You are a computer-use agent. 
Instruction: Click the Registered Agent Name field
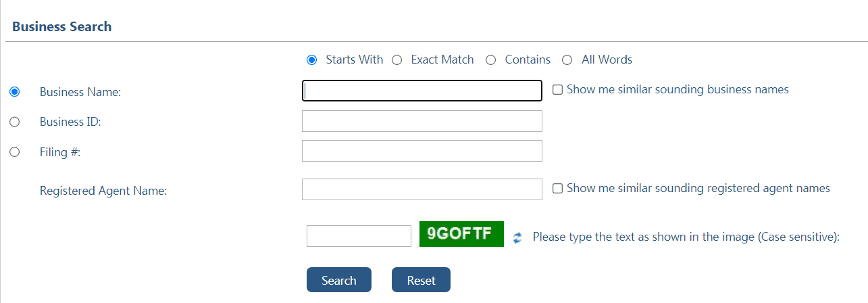(x=422, y=189)
